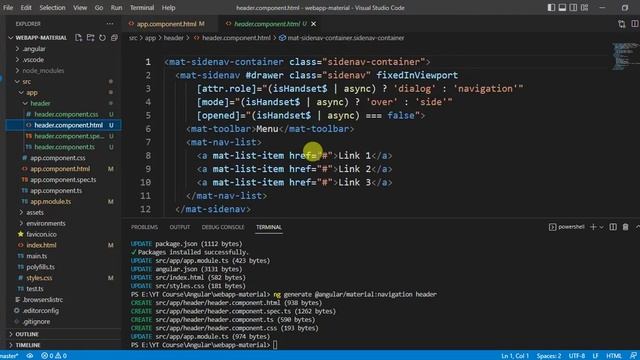Open the Edit menu
The height and width of the screenshot is (360, 640).
click(26, 7)
